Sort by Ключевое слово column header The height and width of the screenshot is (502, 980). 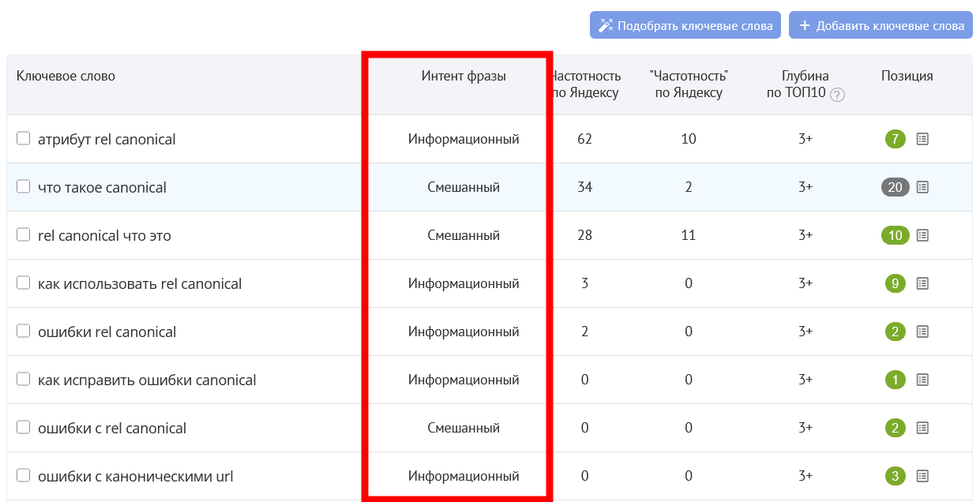coord(66,76)
